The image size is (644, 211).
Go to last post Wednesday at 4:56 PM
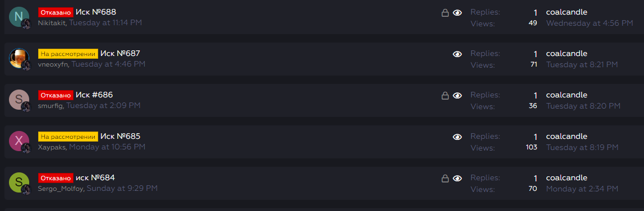pyautogui.click(x=590, y=23)
